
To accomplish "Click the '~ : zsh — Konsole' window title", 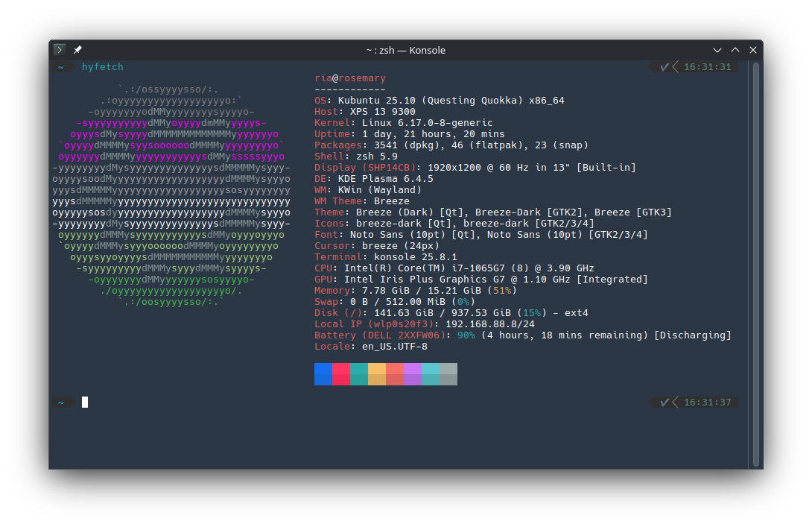I will coord(405,50).
